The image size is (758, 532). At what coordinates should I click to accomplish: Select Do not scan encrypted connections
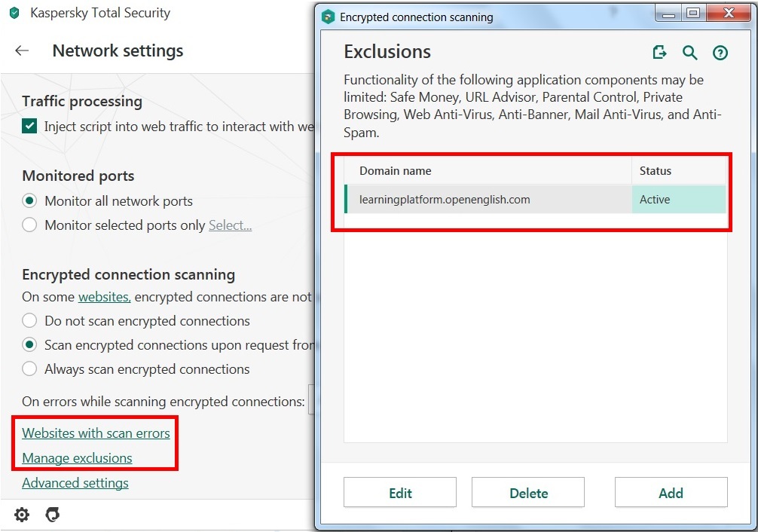pos(29,321)
